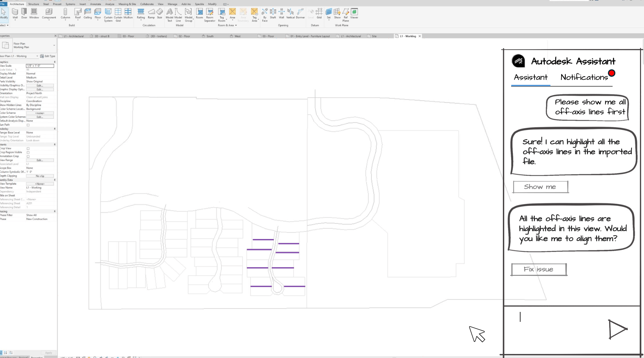
Task: Click the View Scale value field
Action: click(40, 66)
